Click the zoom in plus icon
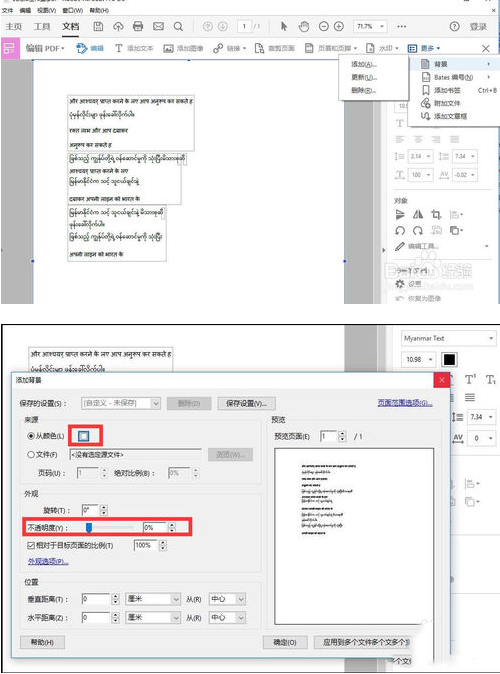 (339, 27)
